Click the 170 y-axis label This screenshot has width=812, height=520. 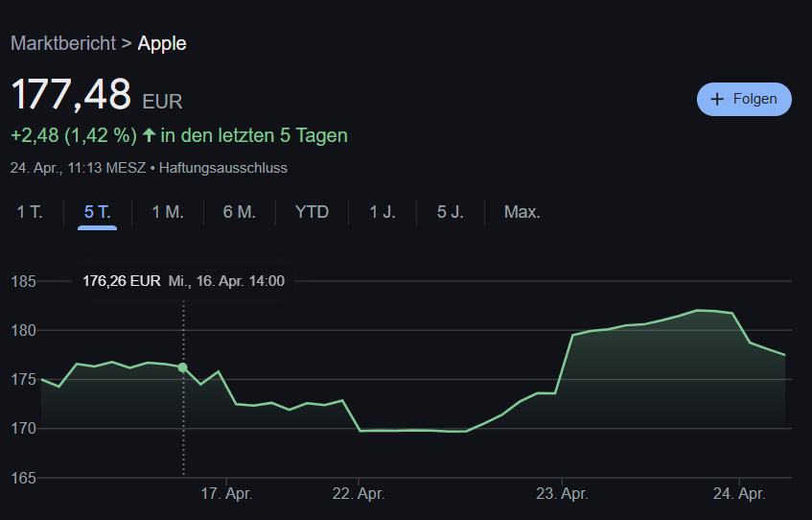[23, 429]
